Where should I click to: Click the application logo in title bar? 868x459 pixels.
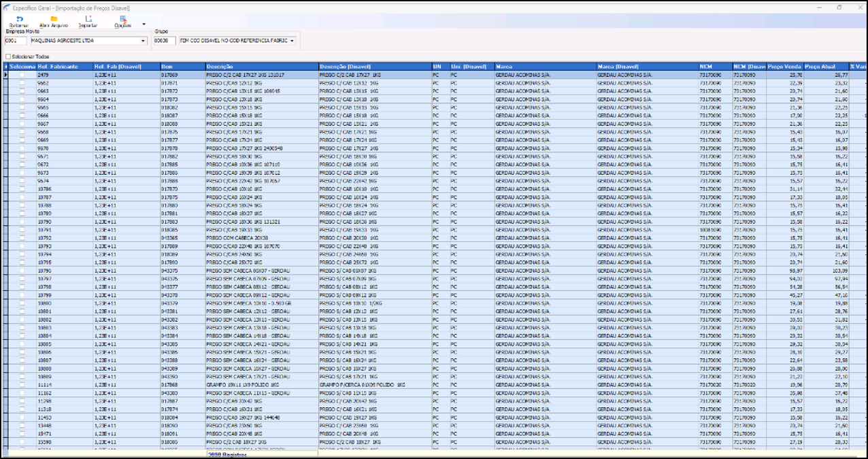pos(6,7)
